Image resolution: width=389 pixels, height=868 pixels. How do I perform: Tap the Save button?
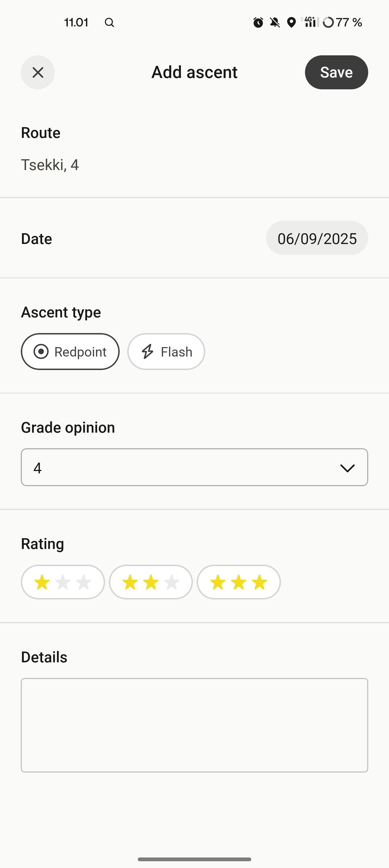click(336, 72)
